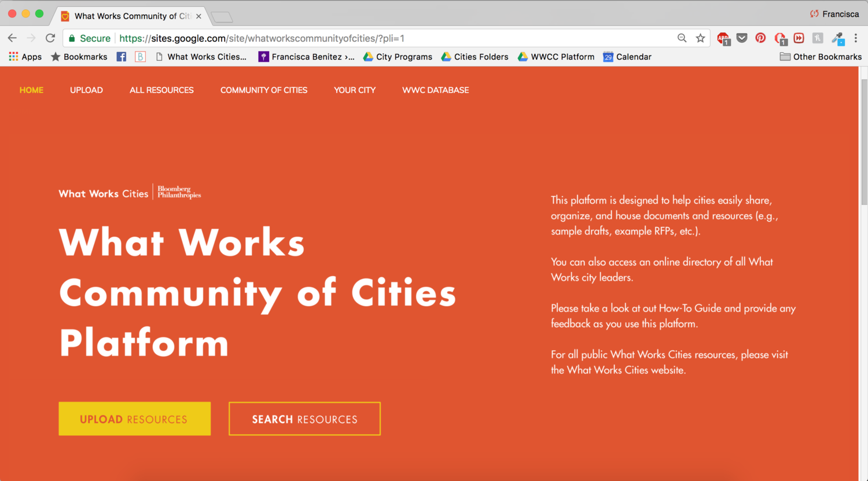Click the boxed B bookmark icon
The width and height of the screenshot is (868, 481).
[x=140, y=57]
